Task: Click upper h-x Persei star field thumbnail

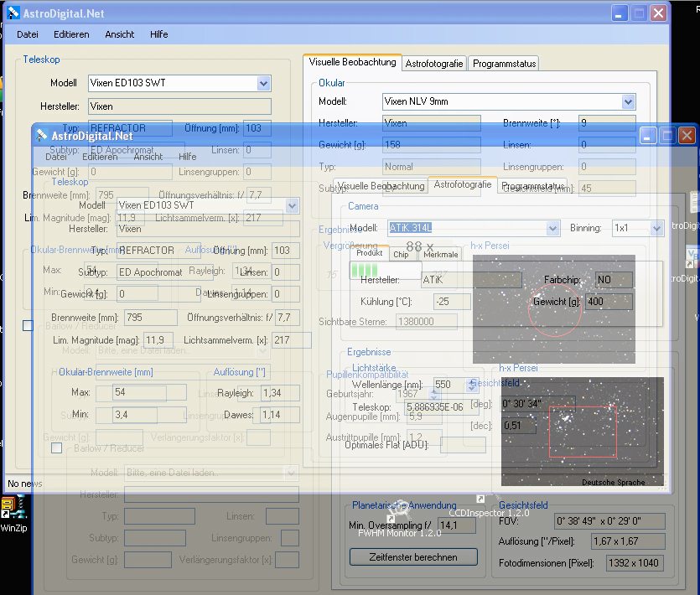Action: 554,309
